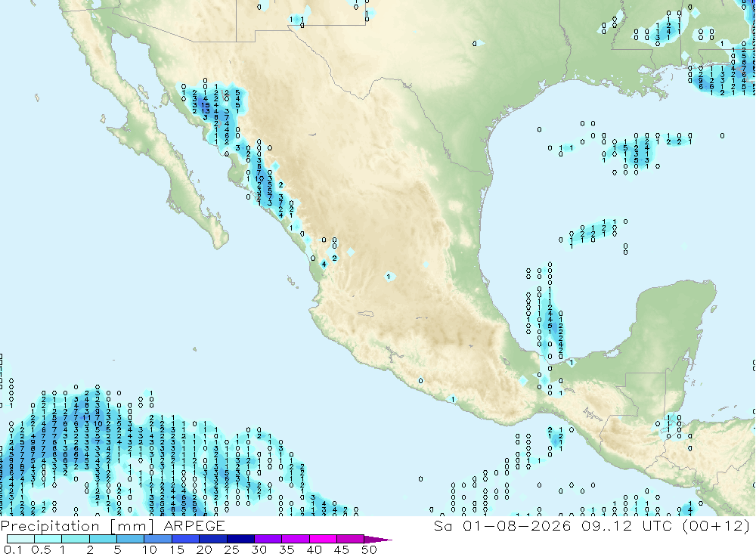Click legend scale label '50'
Image resolution: width=756 pixels, height=554 pixels.
click(x=370, y=549)
